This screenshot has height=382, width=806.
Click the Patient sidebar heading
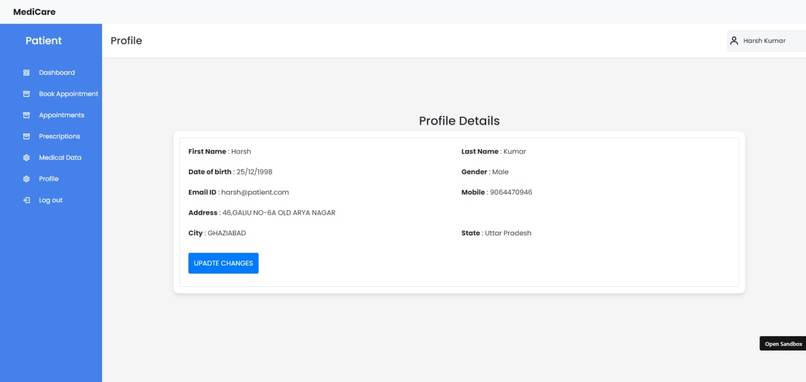coord(44,41)
